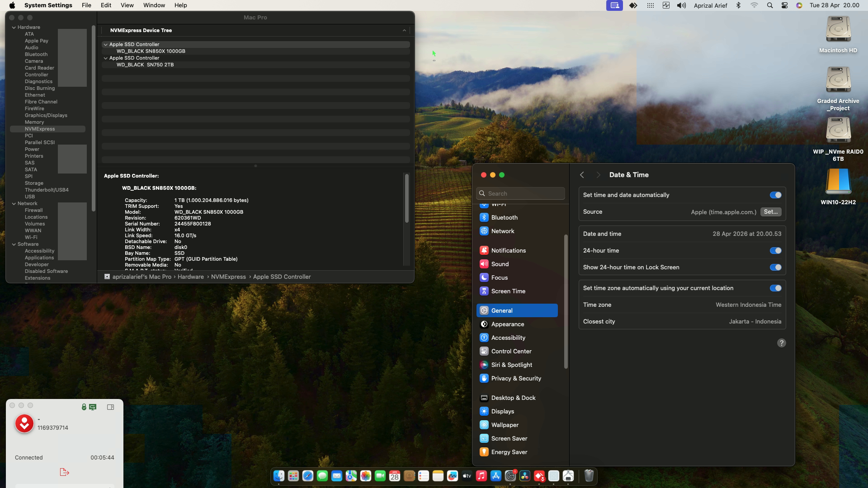Toggle Show 24-hour time on Lock Screen
The image size is (868, 488).
tap(775, 267)
